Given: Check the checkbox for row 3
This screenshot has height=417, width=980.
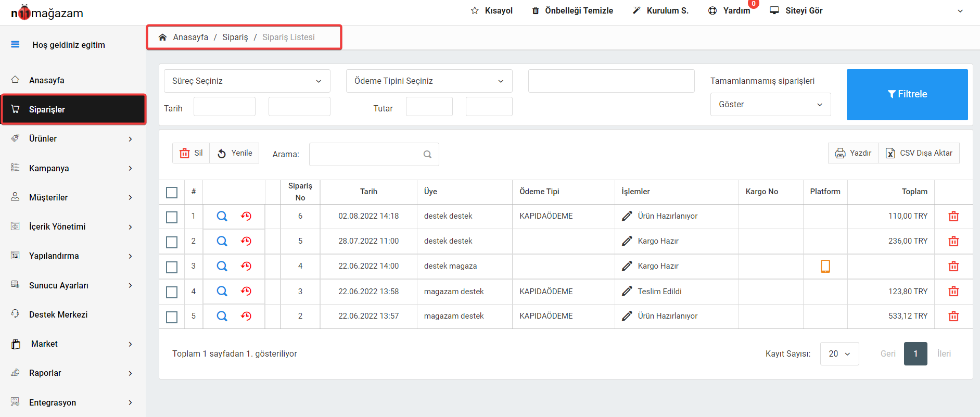Looking at the screenshot, I should pos(172,267).
